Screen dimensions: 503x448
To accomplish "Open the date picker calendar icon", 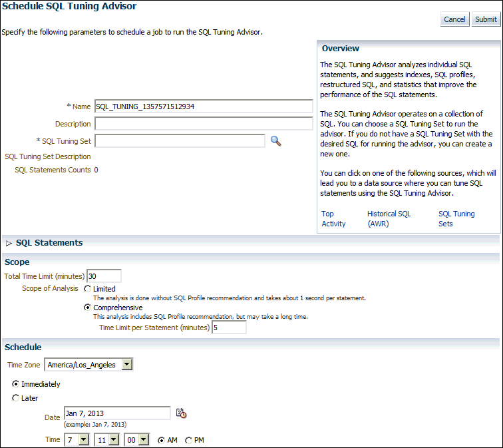I will (181, 413).
